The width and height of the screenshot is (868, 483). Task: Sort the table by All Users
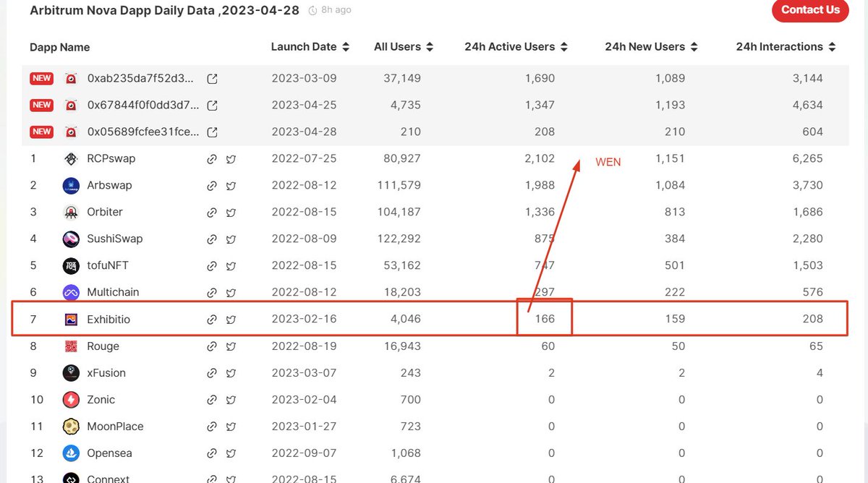point(430,46)
